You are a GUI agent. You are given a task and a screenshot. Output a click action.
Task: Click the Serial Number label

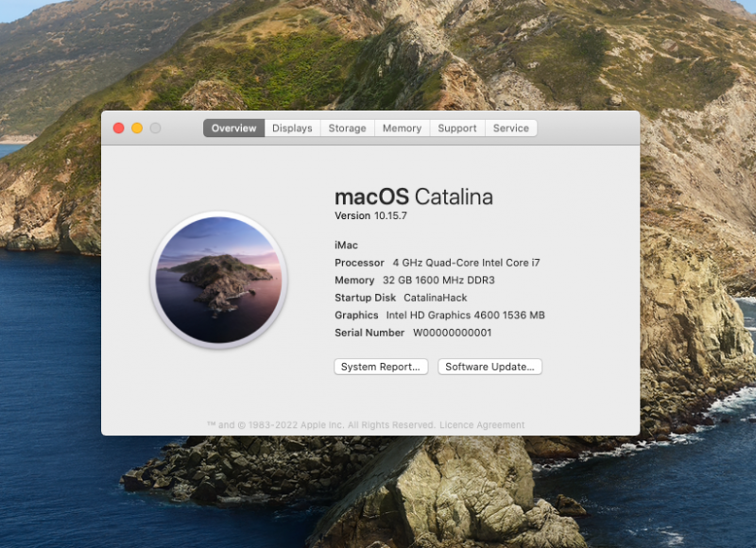[x=369, y=333]
